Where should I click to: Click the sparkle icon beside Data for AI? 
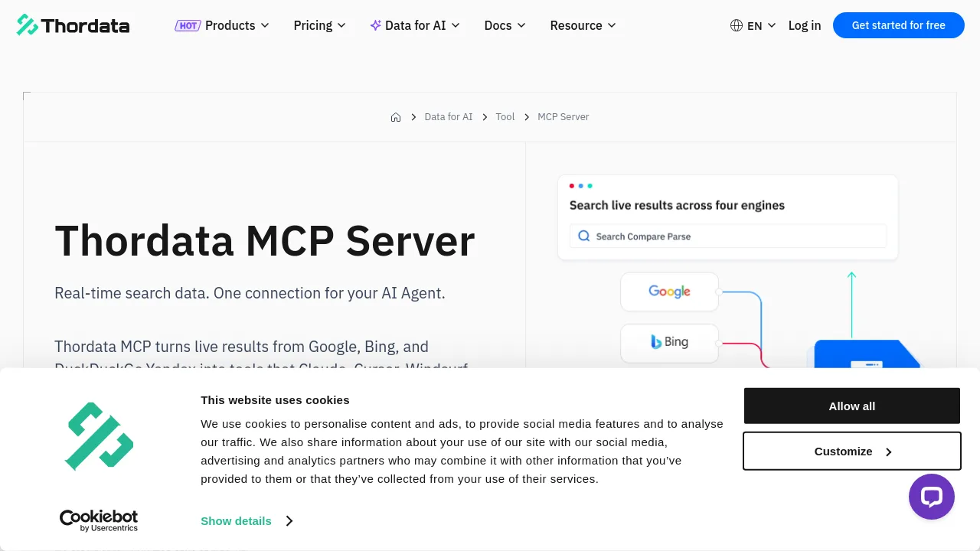376,25
